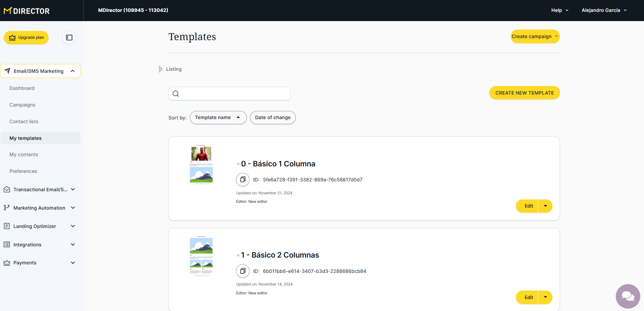Click the search magnifier icon
This screenshot has height=311, width=644.
176,94
